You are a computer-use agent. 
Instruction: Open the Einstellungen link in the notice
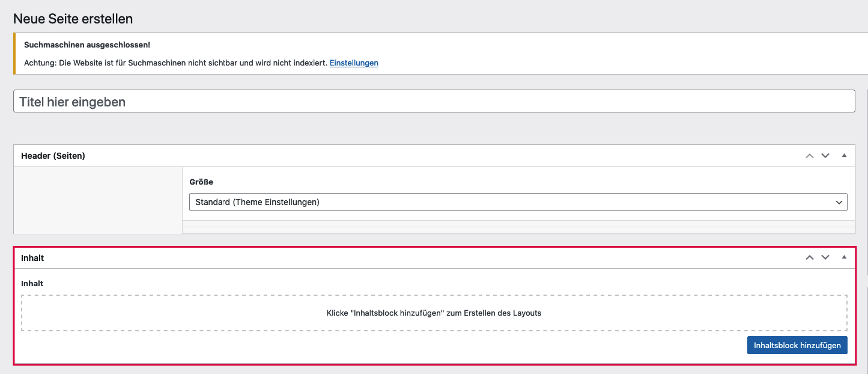(x=354, y=63)
